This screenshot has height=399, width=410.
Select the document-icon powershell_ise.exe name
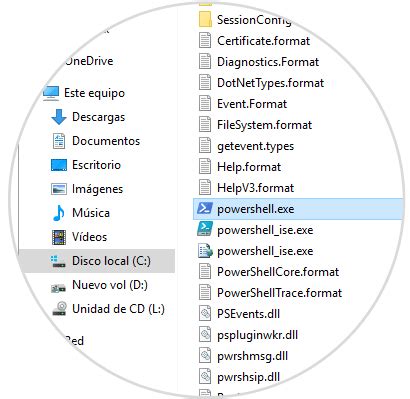click(x=265, y=251)
